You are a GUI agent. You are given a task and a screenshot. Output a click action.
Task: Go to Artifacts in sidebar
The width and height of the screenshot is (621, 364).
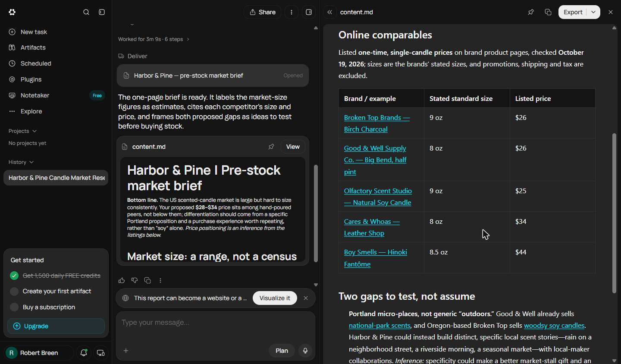click(56, 47)
